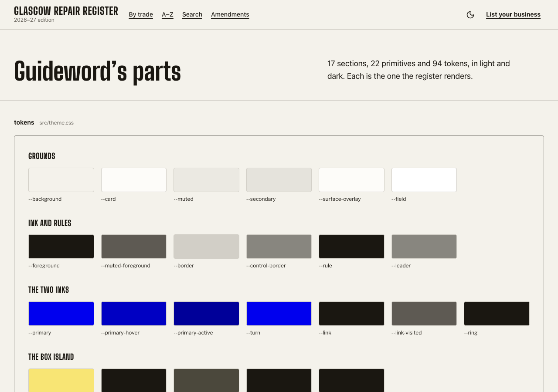Pick the --muted-foreground swatch
The image size is (558, 392).
(x=134, y=247)
